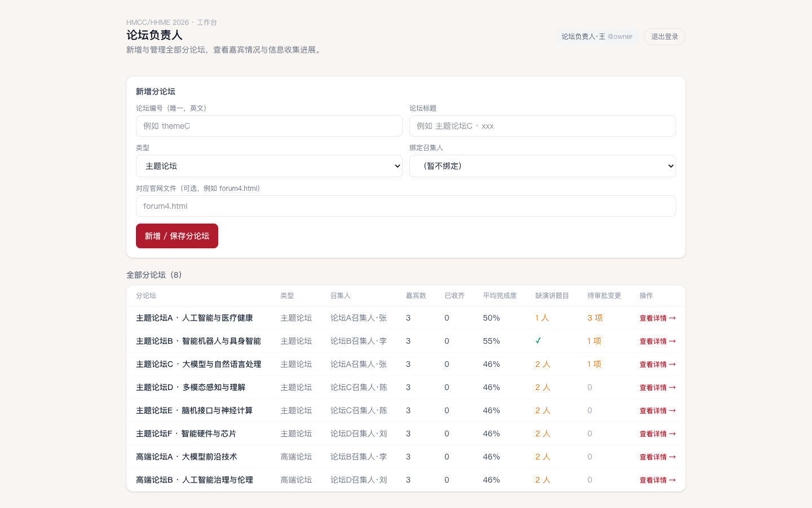
Task: Click the 全部分论坛（8）section heading
Action: click(x=154, y=275)
